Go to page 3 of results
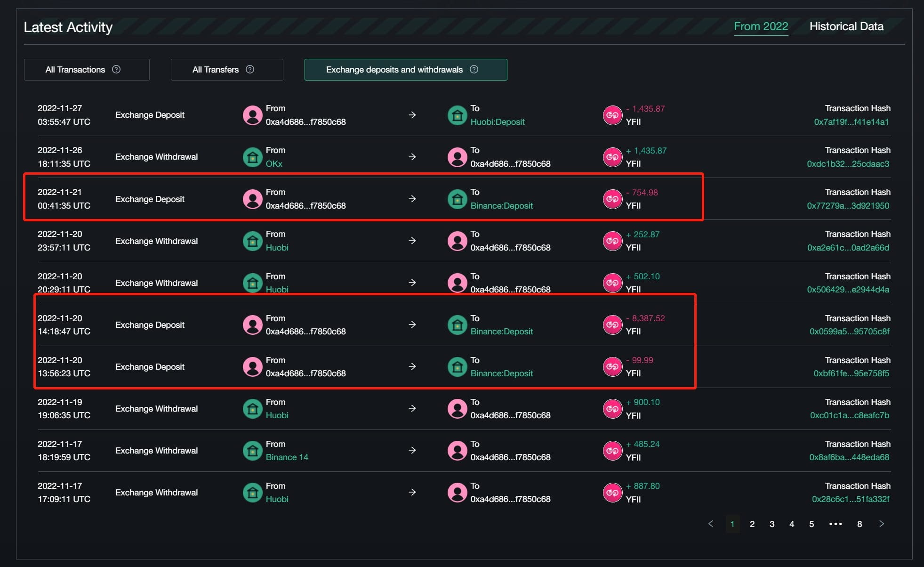The width and height of the screenshot is (924, 567). [x=772, y=524]
